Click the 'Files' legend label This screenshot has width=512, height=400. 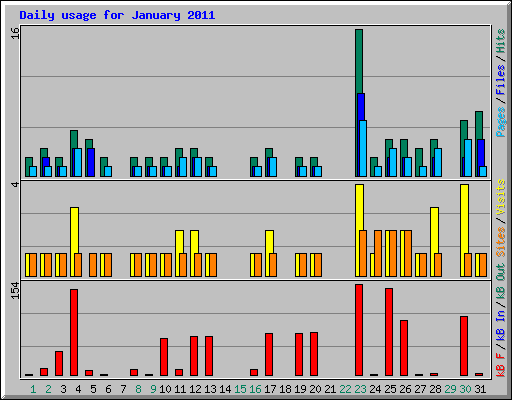(501, 80)
